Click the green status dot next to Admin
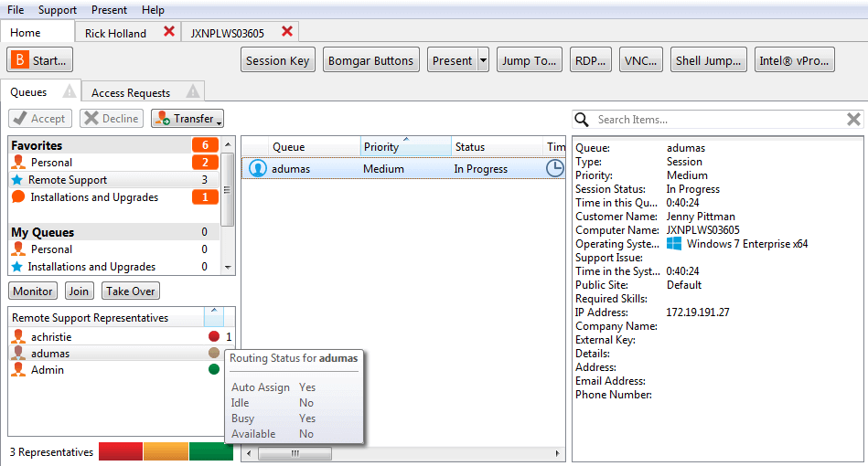Image resolution: width=868 pixels, height=466 pixels. click(214, 370)
